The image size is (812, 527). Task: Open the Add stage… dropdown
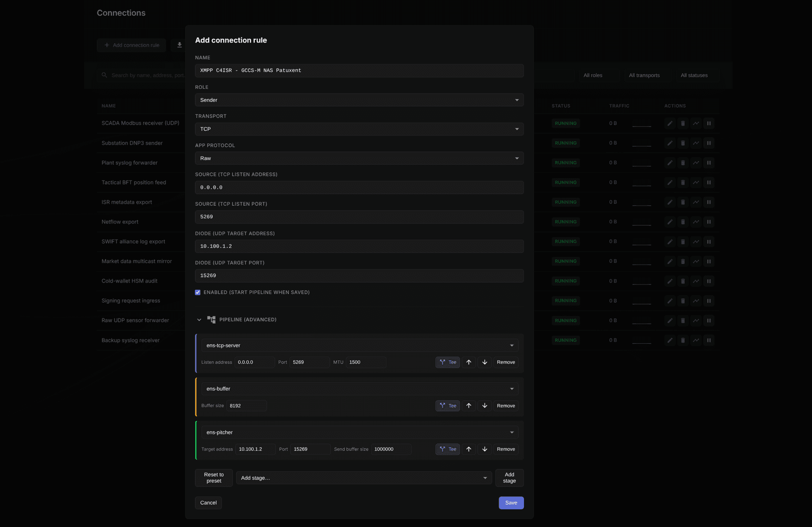pos(363,478)
